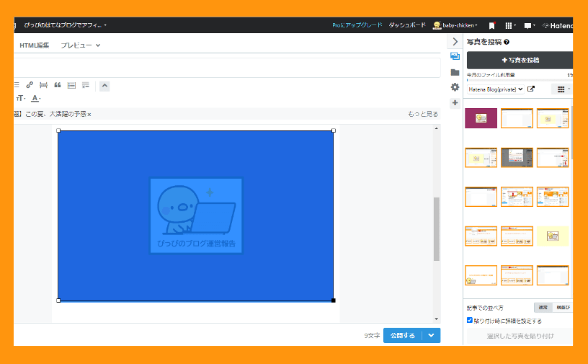This screenshot has width=588, height=364.
Task: Click the article title input field
Action: 227,68
